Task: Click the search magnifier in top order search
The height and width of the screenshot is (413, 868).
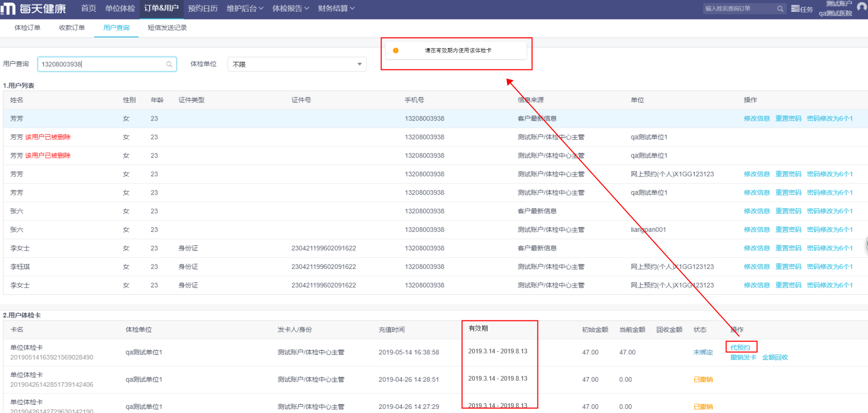Action: (x=780, y=9)
